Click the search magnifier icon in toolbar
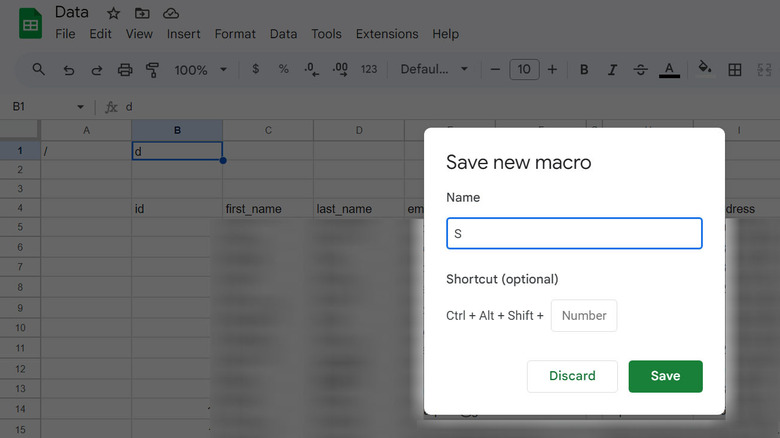This screenshot has width=780, height=438. [39, 70]
